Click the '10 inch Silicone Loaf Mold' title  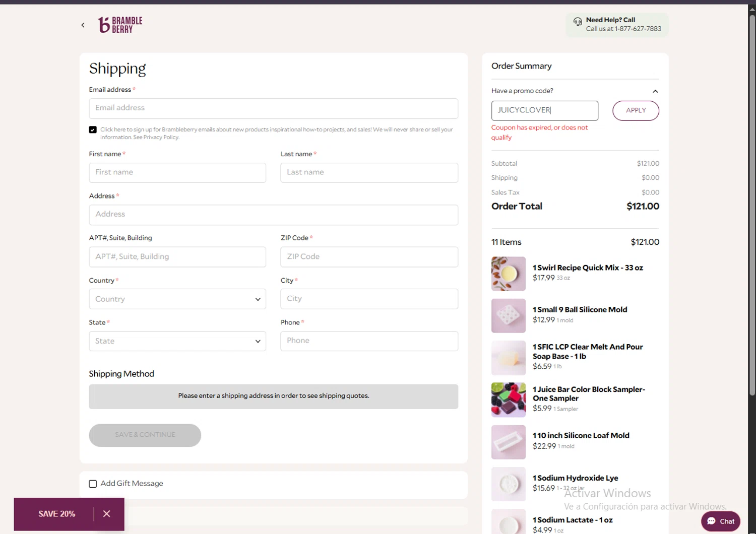(581, 435)
